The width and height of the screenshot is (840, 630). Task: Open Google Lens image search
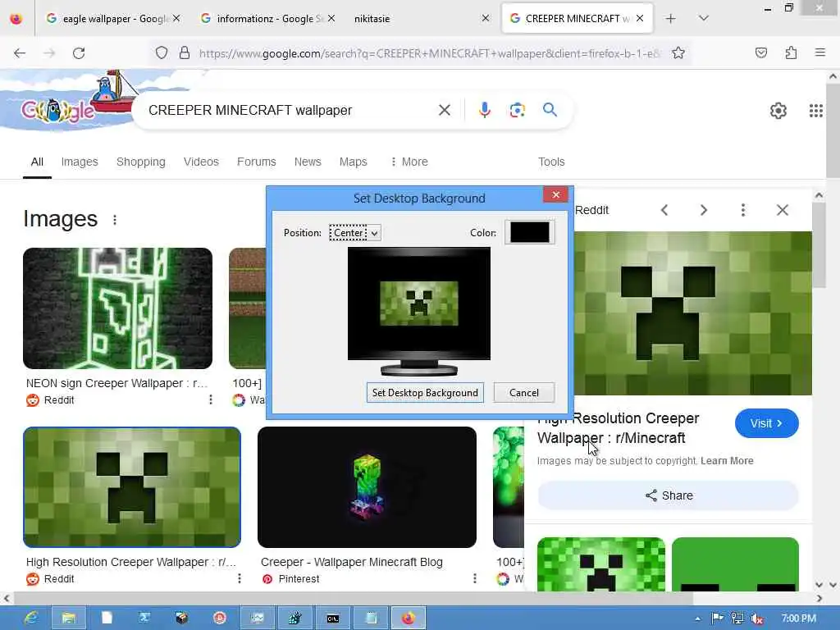[x=517, y=111]
